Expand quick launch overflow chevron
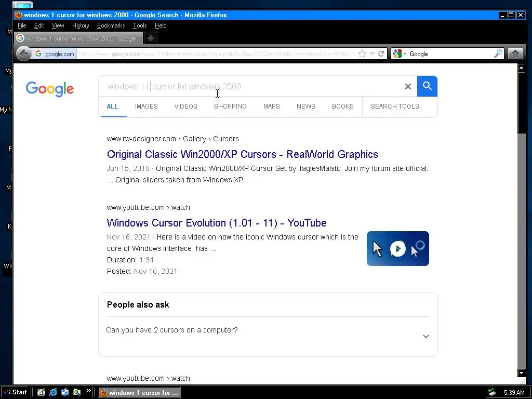Screen dimensions: 532x399 tap(88, 391)
